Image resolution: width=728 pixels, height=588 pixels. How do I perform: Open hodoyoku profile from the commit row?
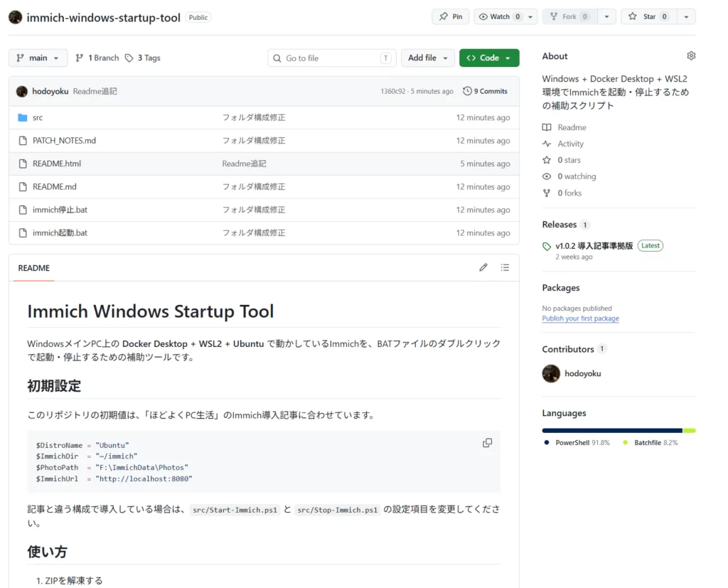[50, 92]
